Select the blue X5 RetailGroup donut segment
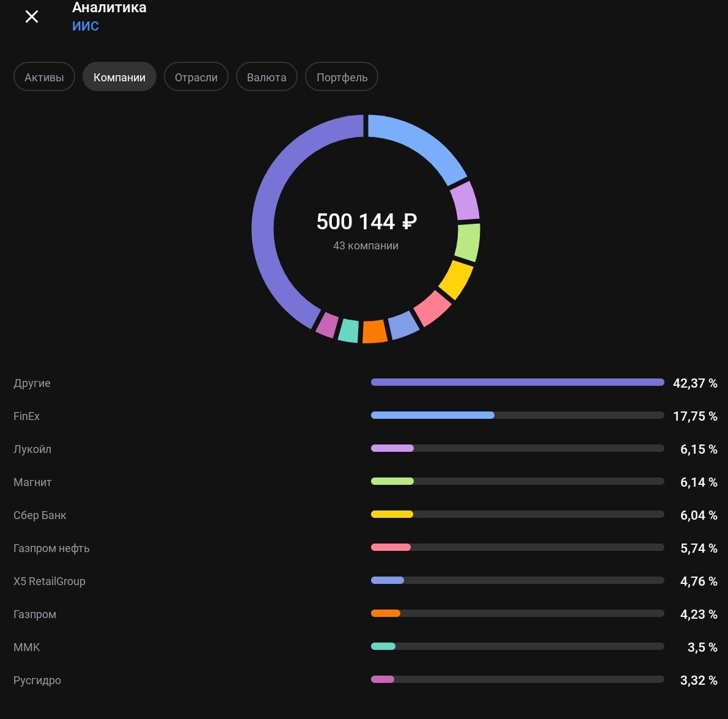 (403, 325)
